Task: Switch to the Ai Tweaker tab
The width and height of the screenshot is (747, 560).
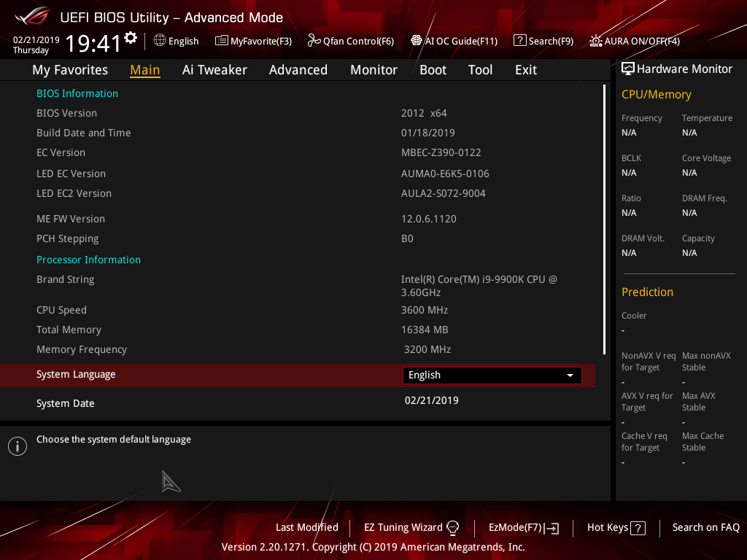Action: (x=214, y=70)
